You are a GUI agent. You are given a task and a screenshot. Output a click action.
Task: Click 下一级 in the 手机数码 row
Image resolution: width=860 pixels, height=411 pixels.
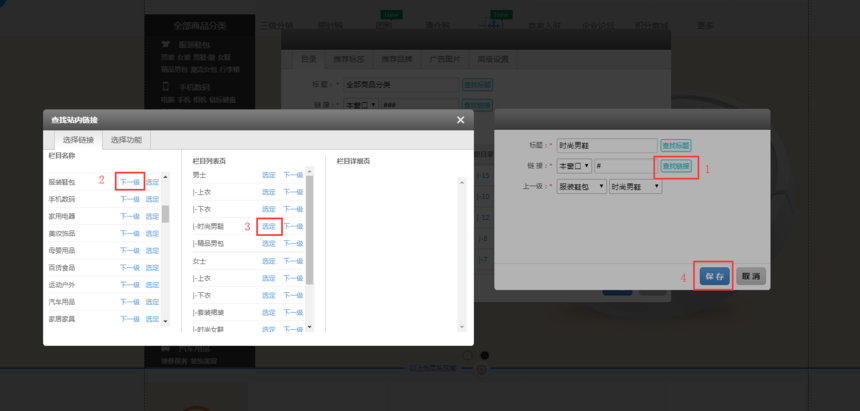(x=130, y=199)
